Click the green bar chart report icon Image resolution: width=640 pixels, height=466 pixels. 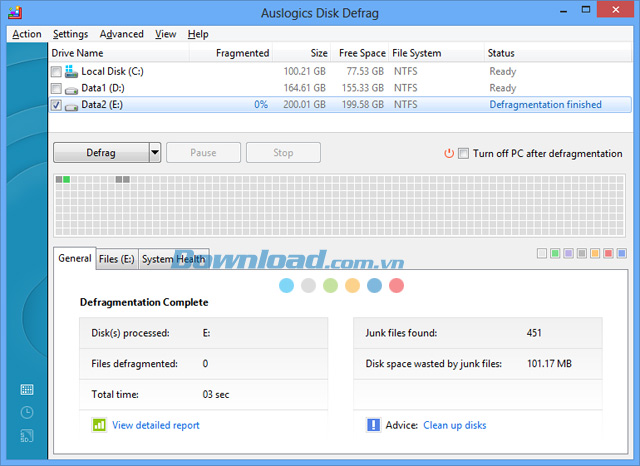99,425
